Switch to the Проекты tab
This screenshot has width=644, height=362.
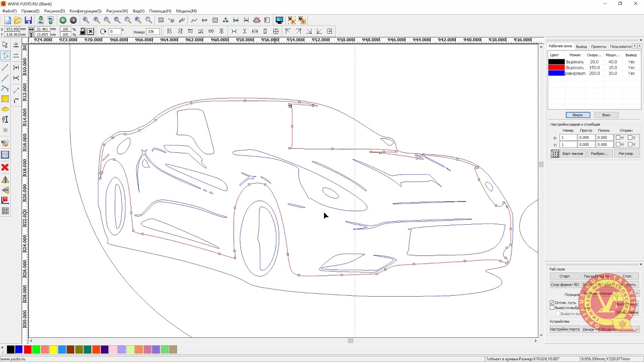tap(598, 46)
